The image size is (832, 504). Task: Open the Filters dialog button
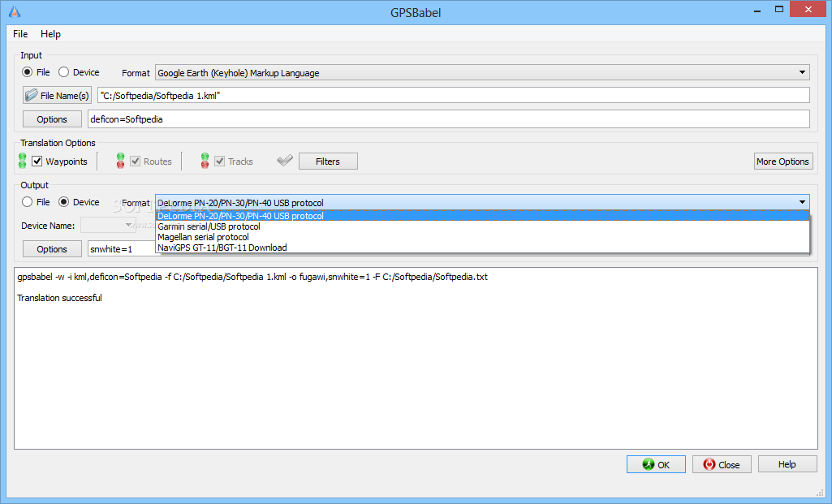[328, 162]
